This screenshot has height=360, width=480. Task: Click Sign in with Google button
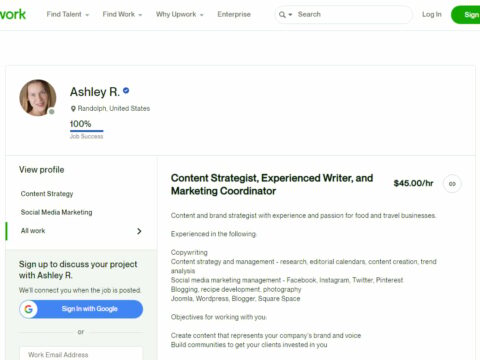81,309
